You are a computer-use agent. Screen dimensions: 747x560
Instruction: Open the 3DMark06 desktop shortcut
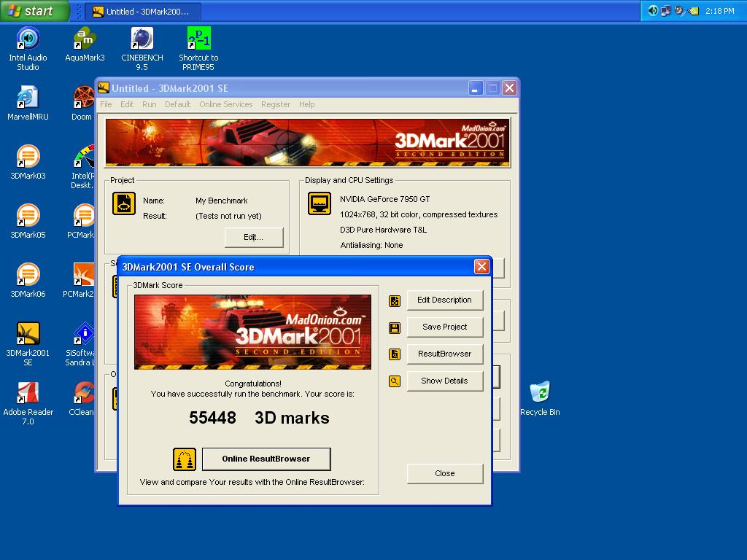pos(28,280)
